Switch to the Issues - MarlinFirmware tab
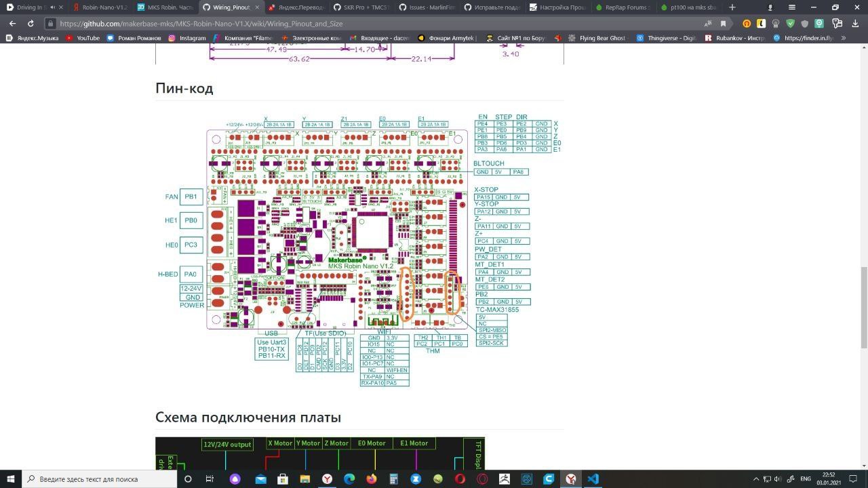The width and height of the screenshot is (868, 488). [426, 7]
